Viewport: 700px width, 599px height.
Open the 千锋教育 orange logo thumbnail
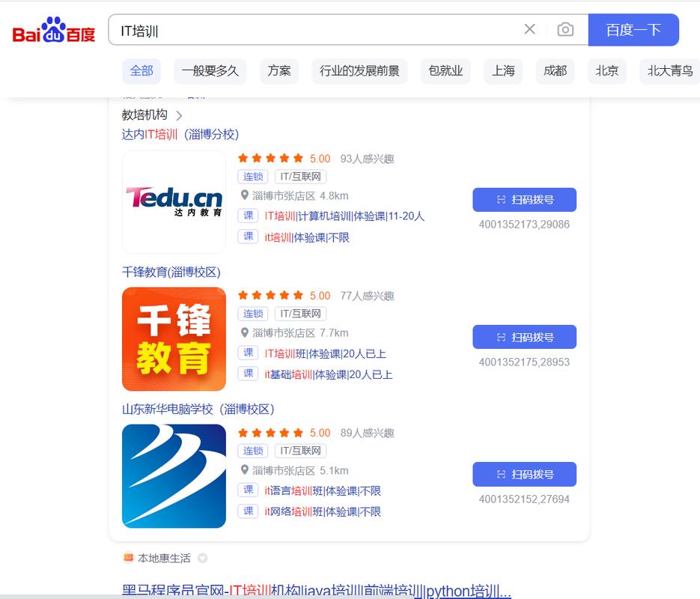coord(174,339)
